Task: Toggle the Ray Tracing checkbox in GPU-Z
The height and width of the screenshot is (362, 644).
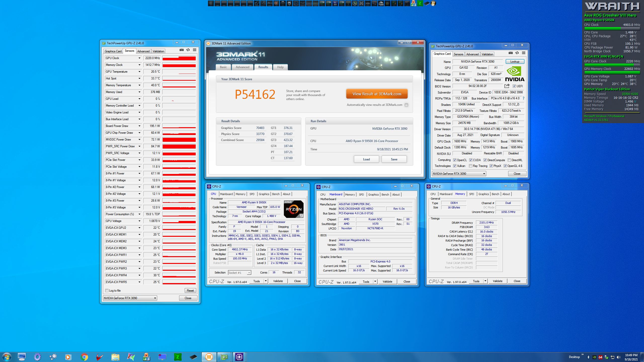Action: click(x=470, y=166)
